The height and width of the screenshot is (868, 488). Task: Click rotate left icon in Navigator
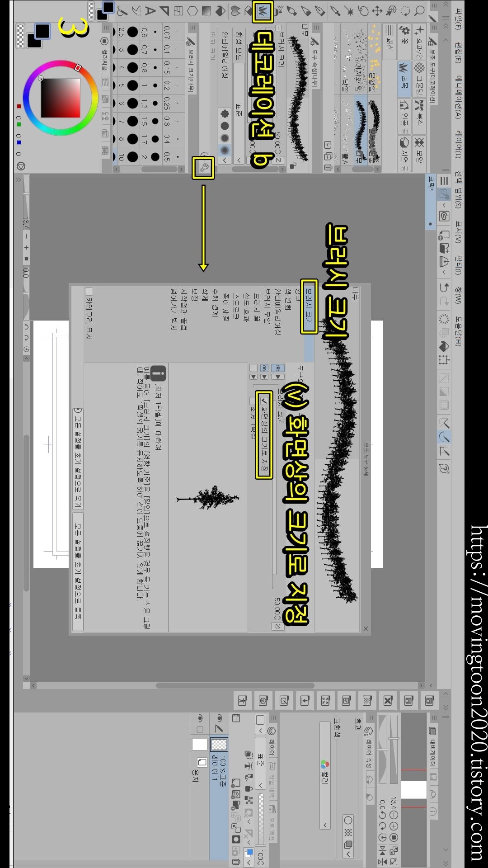pyautogui.click(x=383, y=815)
